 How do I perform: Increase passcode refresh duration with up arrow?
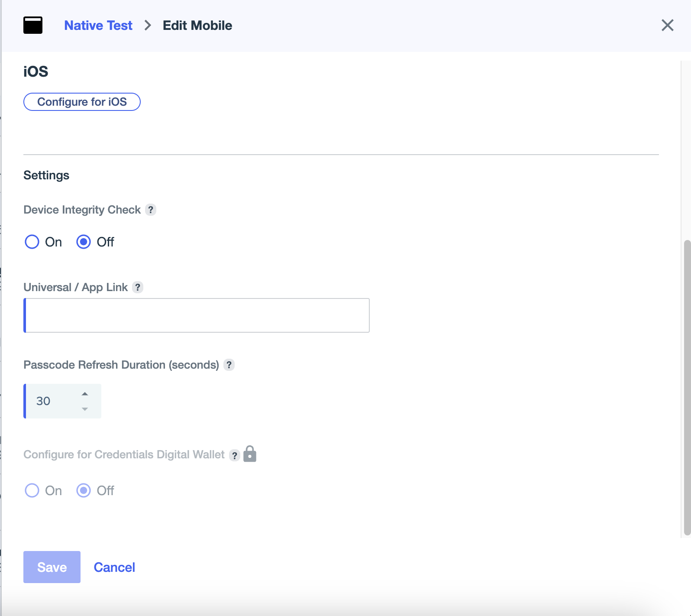pyautogui.click(x=85, y=394)
